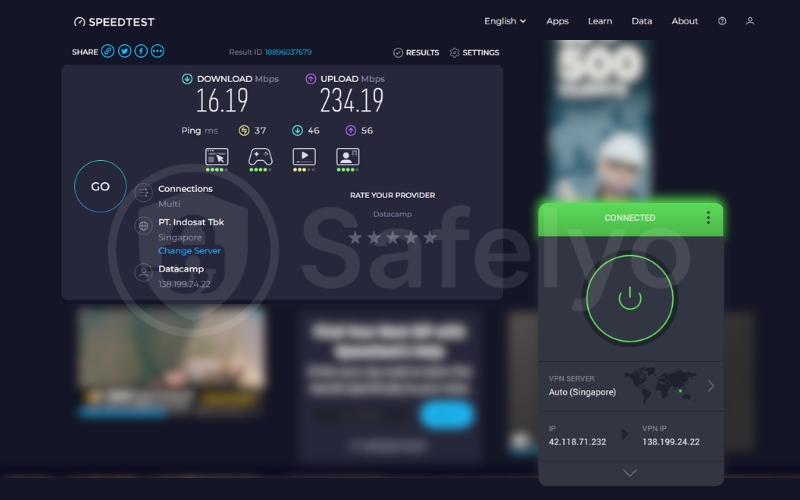Expand the VPN panel bottom chevron
Screen dimensions: 800x500
(630, 473)
